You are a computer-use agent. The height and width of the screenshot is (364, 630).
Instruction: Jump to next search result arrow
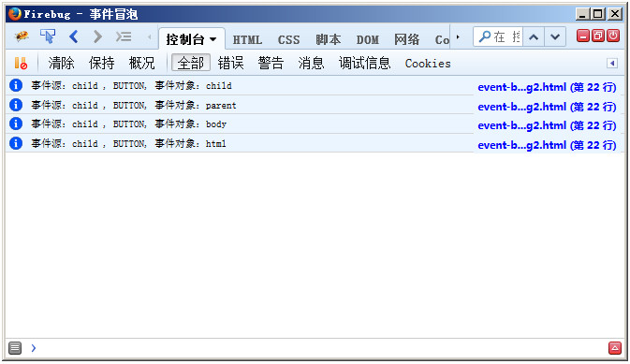tap(555, 37)
